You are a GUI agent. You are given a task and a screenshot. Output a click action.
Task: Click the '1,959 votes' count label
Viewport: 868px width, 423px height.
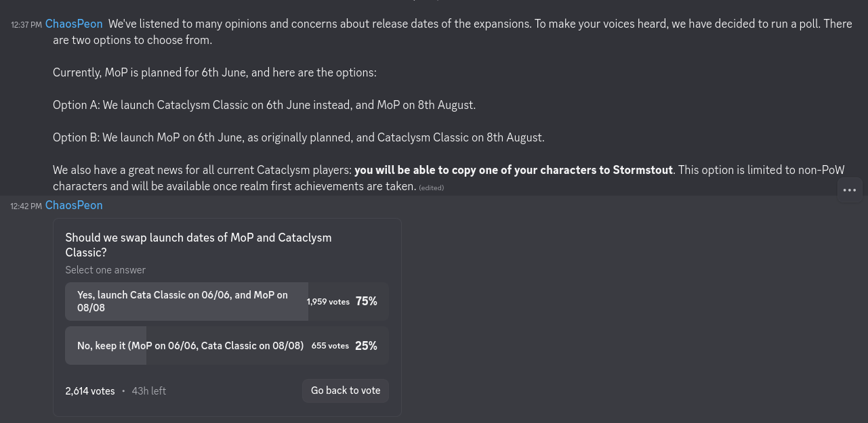(328, 302)
